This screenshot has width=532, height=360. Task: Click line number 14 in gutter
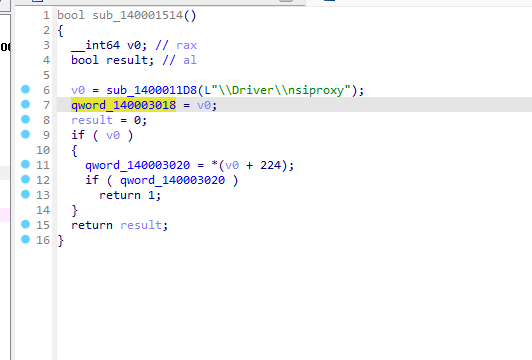(43, 210)
